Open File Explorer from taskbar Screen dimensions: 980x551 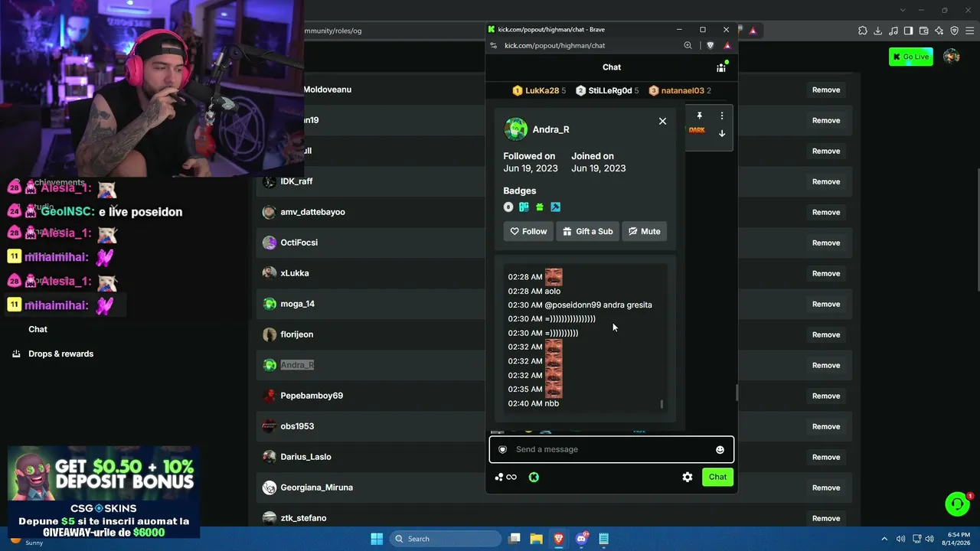pos(536,539)
